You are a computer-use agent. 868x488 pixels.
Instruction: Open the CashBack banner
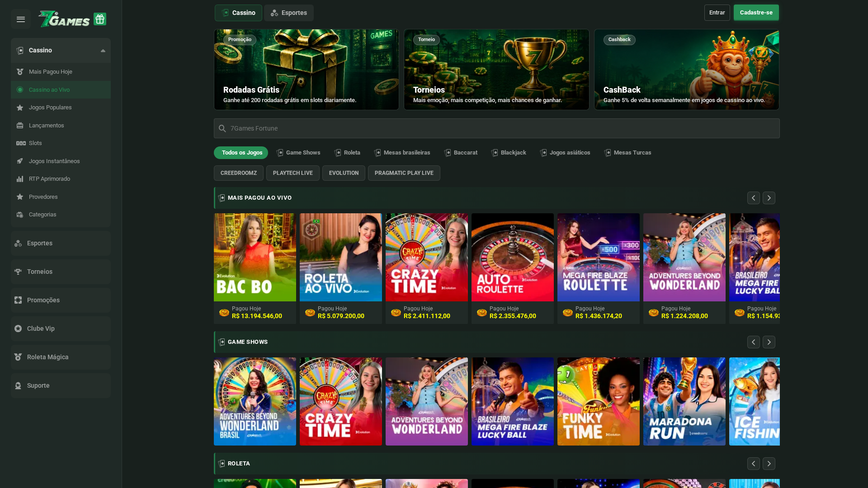pyautogui.click(x=687, y=70)
